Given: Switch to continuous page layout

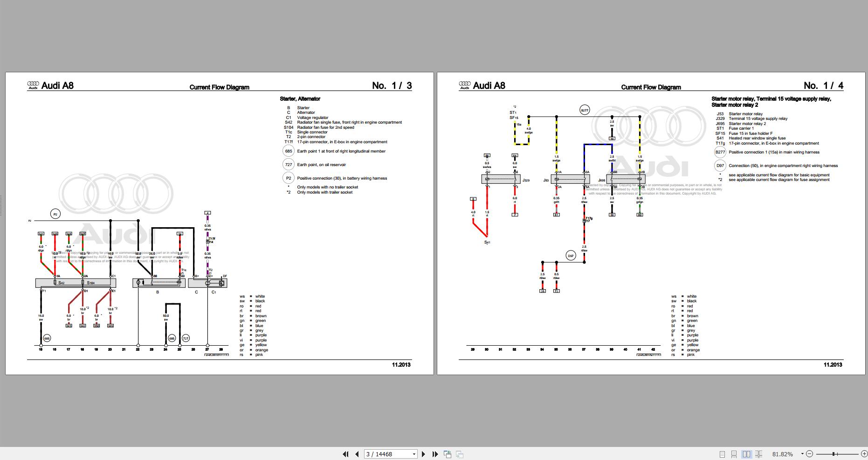Looking at the screenshot, I should tap(734, 454).
